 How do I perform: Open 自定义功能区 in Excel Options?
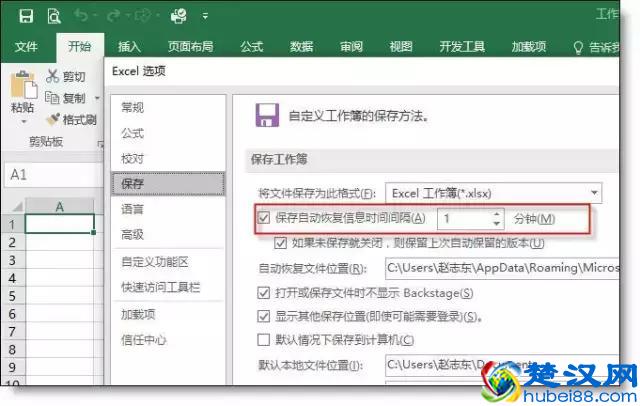(x=168, y=262)
